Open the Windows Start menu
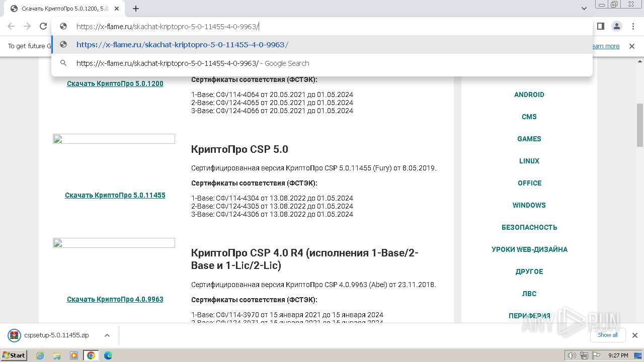The width and height of the screenshot is (644, 362). [x=14, y=355]
